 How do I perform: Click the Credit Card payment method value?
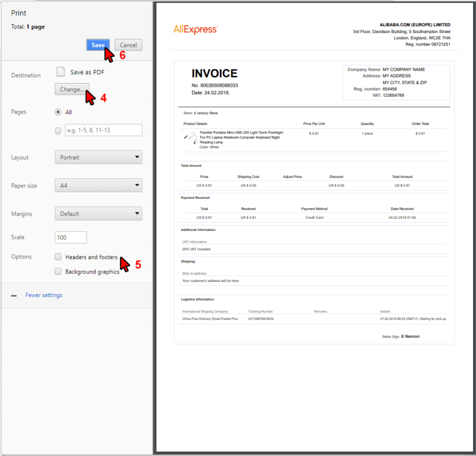[x=314, y=218]
